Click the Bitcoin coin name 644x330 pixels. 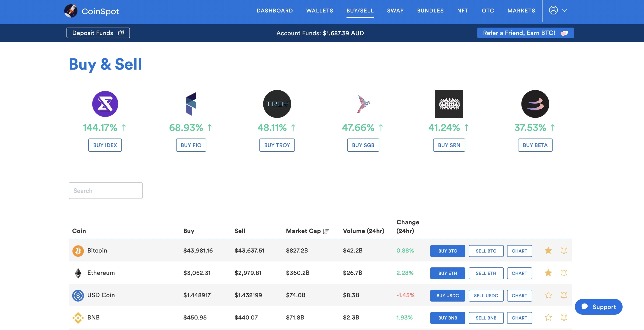pos(97,251)
